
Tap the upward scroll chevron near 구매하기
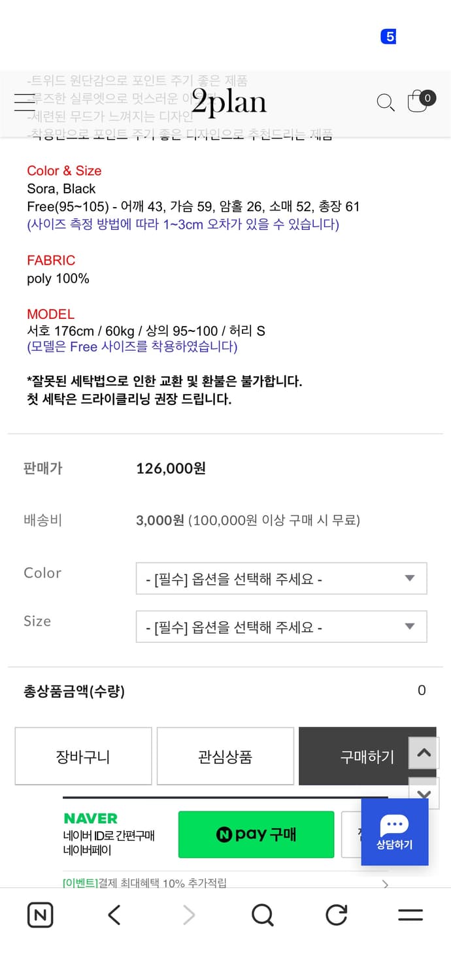point(423,753)
